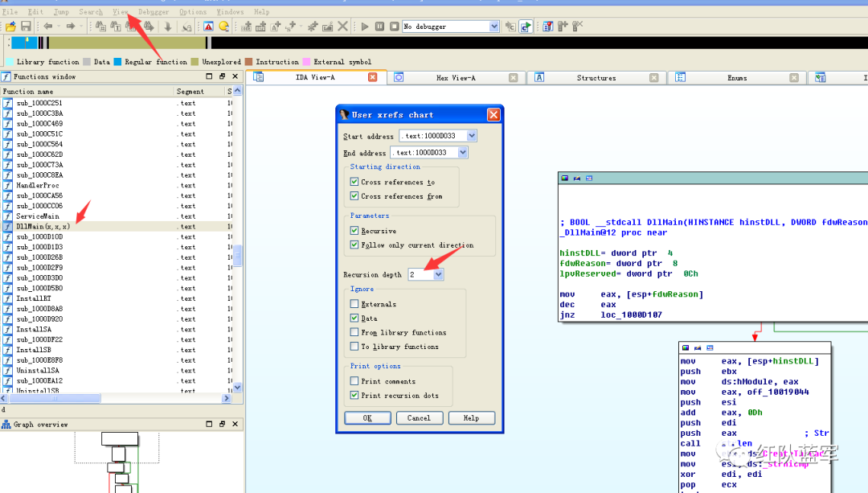Click the Open file toolbar icon

11,27
